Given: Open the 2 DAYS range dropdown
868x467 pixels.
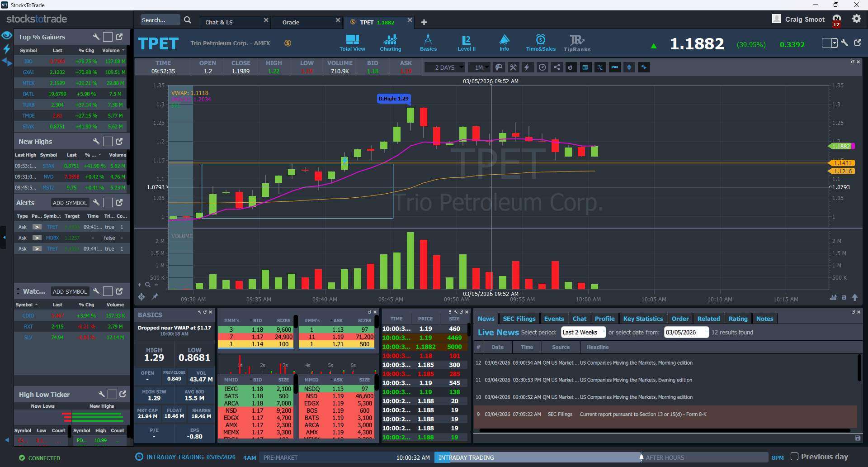Looking at the screenshot, I should click(x=445, y=67).
